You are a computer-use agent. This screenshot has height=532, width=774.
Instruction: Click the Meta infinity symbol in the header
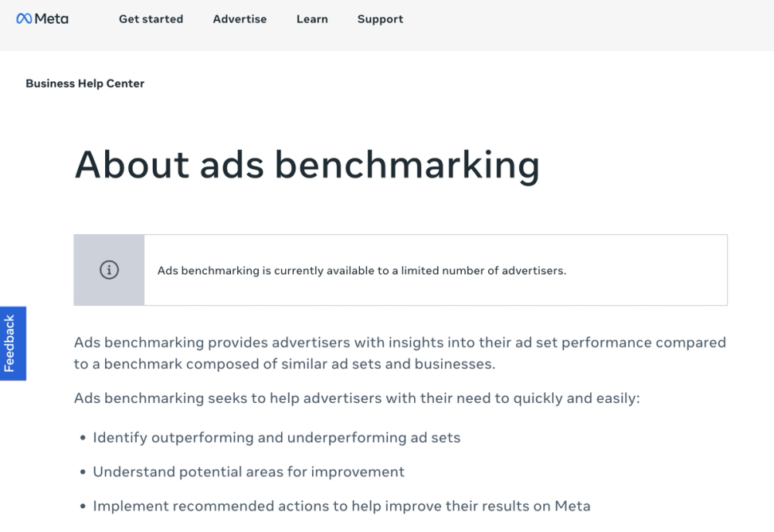click(x=24, y=19)
